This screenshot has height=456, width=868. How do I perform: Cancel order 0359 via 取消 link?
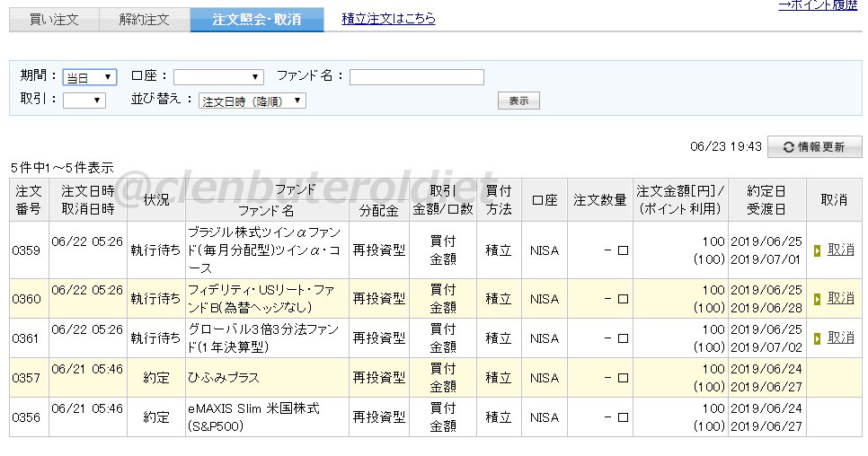(840, 250)
